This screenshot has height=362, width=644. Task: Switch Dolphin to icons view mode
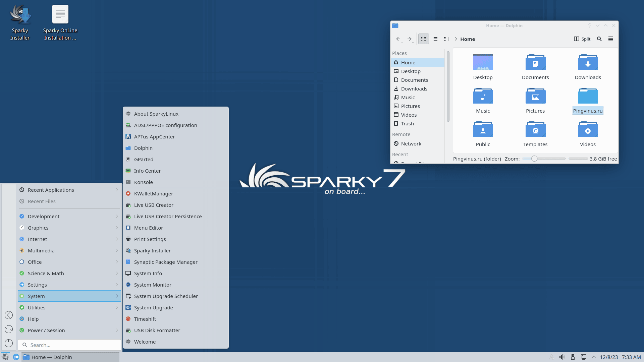(424, 39)
